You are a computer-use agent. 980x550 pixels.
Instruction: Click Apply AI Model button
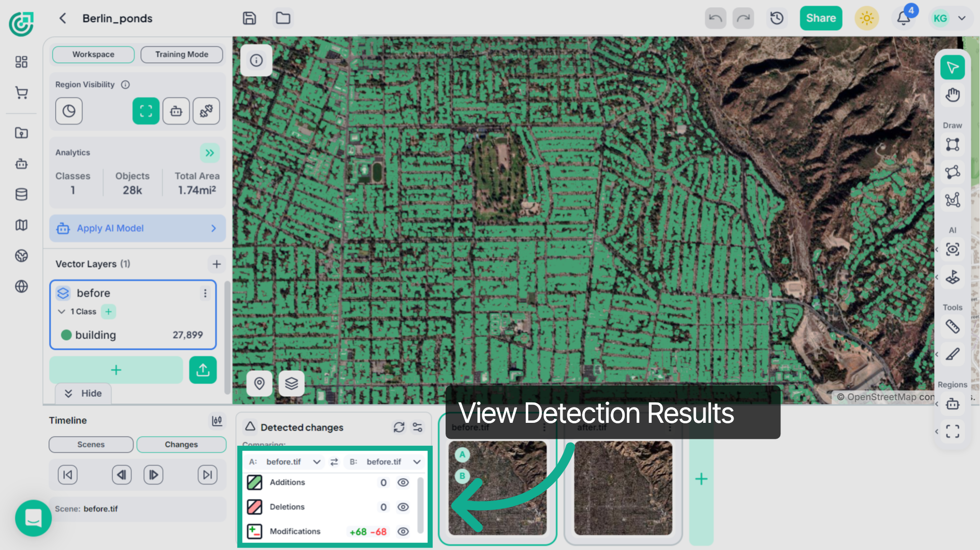(137, 228)
